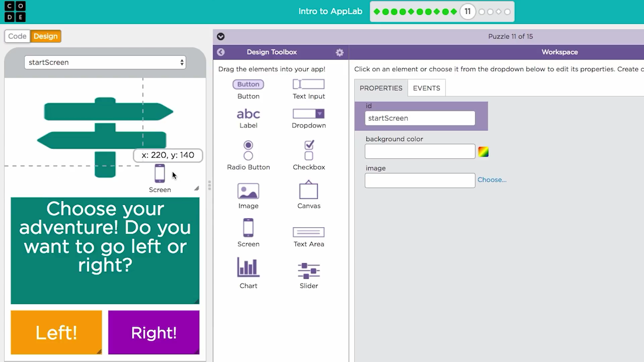Screen dimensions: 644x362
Task: Select the Chart element icon
Action: 248,267
